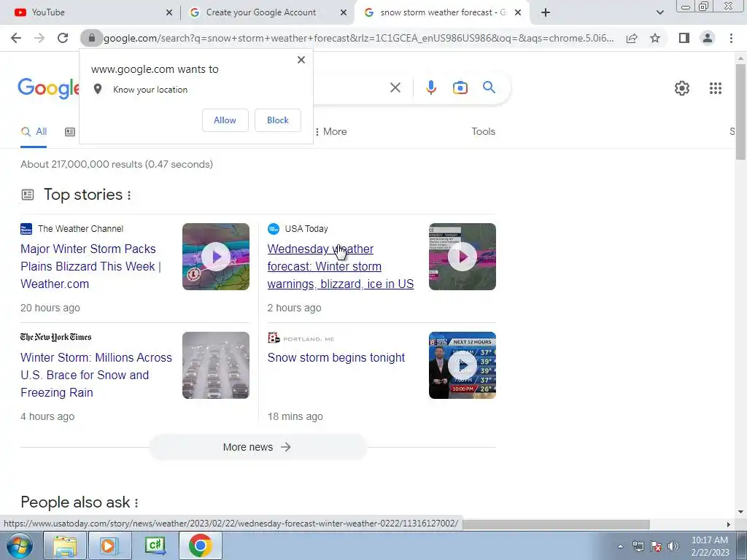
Task: Go back using the browser back arrow
Action: point(16,38)
